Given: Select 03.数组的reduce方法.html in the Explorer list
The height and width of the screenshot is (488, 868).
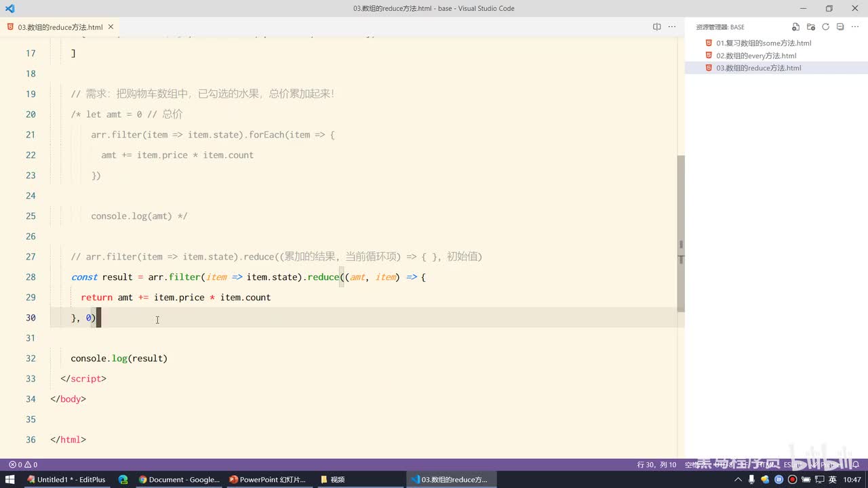Looking at the screenshot, I should pos(776,68).
